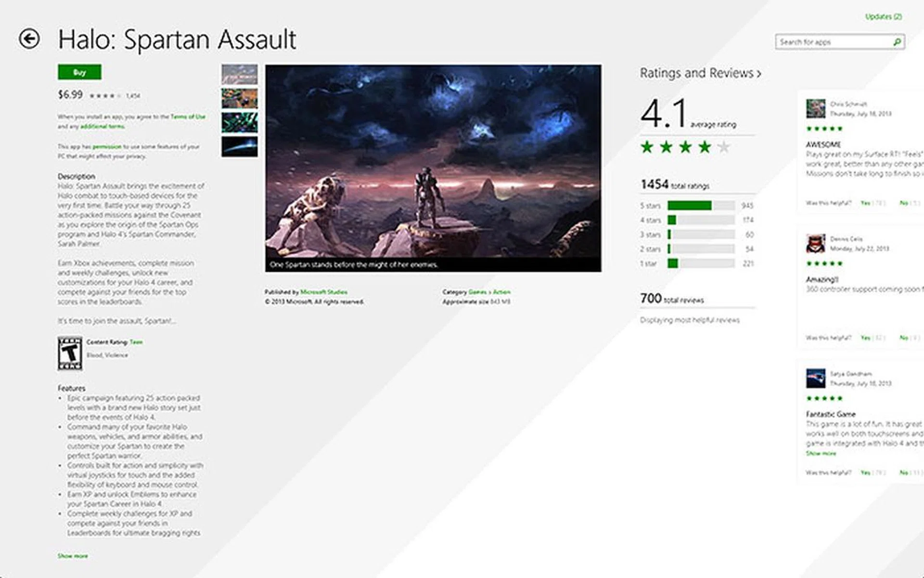
Task: Click the 5 stars rating bar
Action: (701, 206)
